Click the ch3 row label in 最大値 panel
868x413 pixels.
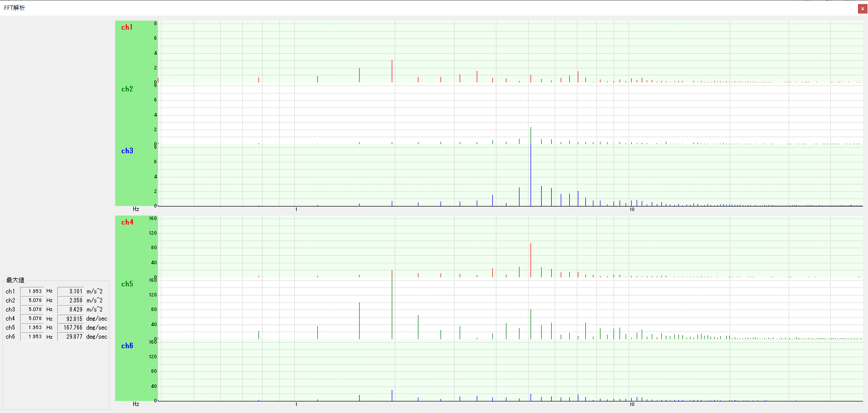11,309
